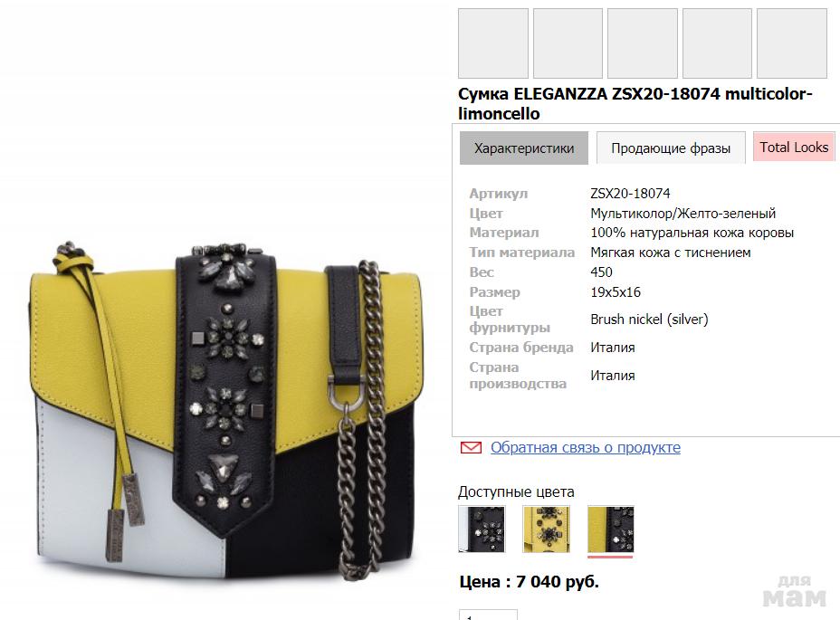Click the product title ELEGANZZA ZSX20-18074
Screen dimensions: 840x620
click(635, 103)
